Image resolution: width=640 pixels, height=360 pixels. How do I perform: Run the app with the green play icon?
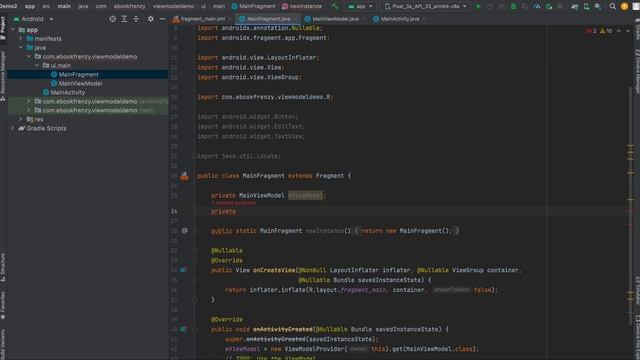coord(478,7)
